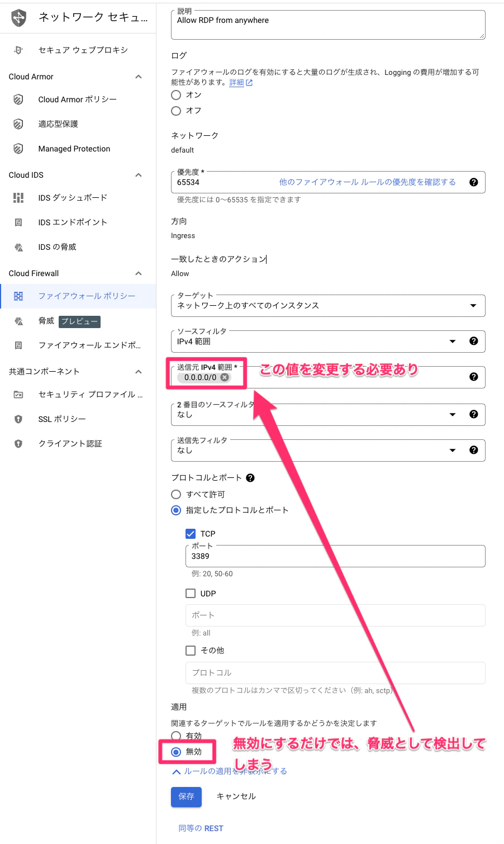Open the ソースフィルタ IPv4 範囲 dropdown
The image size is (504, 844).
[328, 342]
